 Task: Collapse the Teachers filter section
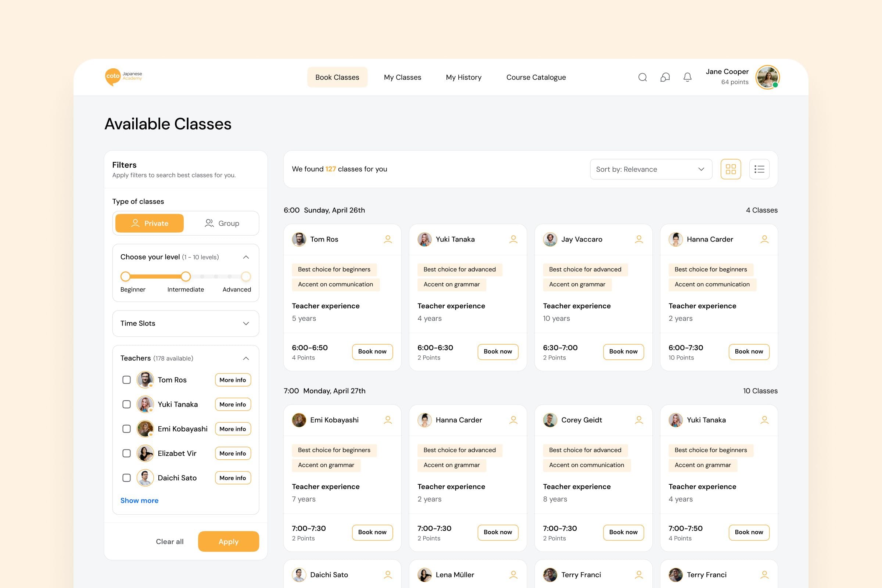[246, 359]
